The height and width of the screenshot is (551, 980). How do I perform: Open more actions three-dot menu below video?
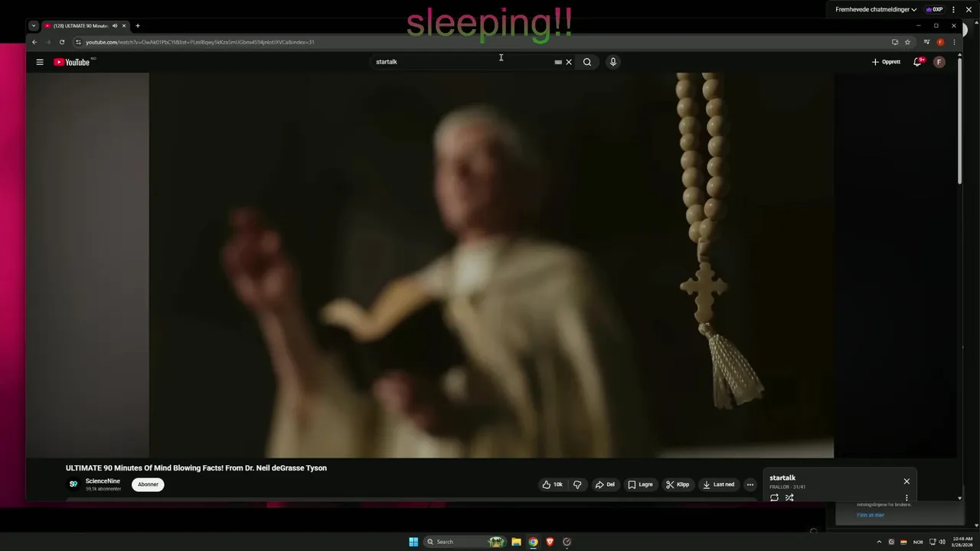750,484
